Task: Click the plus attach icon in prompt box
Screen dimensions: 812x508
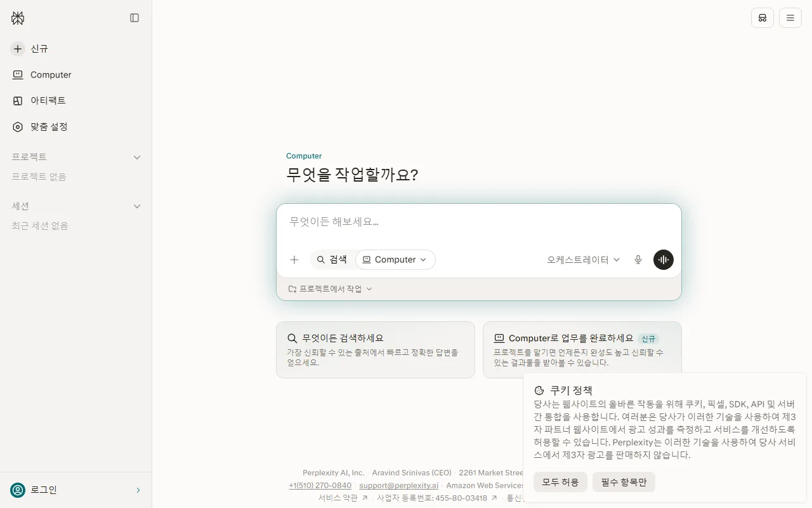Action: pyautogui.click(x=294, y=260)
